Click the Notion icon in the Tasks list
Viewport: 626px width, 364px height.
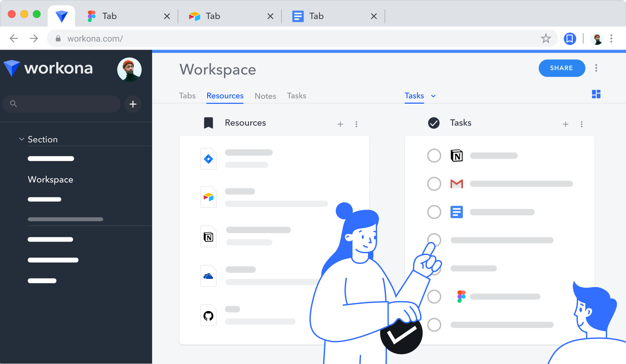tap(456, 156)
